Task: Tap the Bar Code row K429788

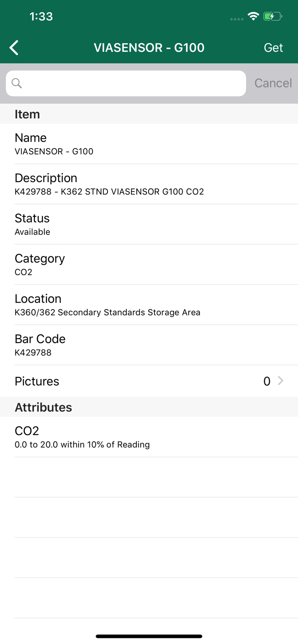Action: [x=149, y=345]
